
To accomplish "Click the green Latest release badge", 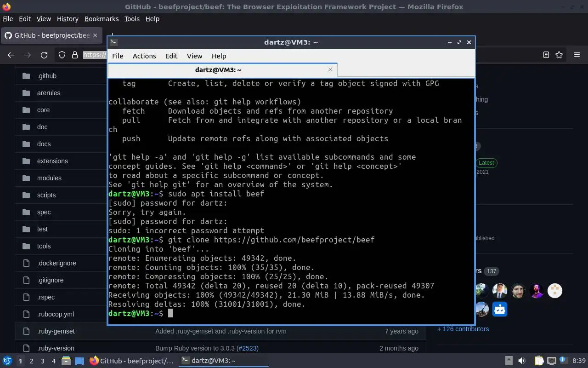I will (486, 163).
